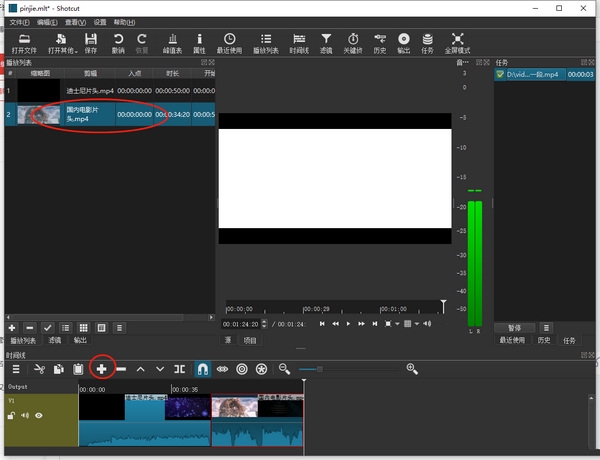Screen dimensions: 600x460
Task: Open the 文件 (File) menu
Action: point(19,21)
